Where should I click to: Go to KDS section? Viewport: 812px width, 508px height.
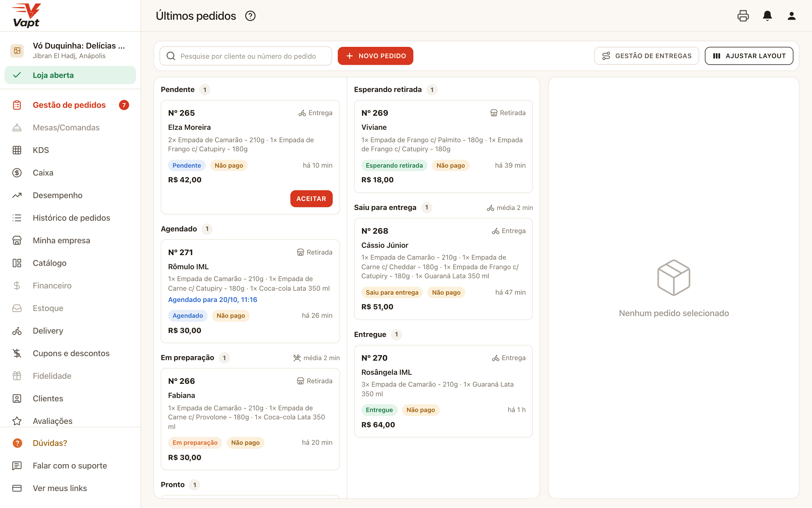[x=70, y=150]
